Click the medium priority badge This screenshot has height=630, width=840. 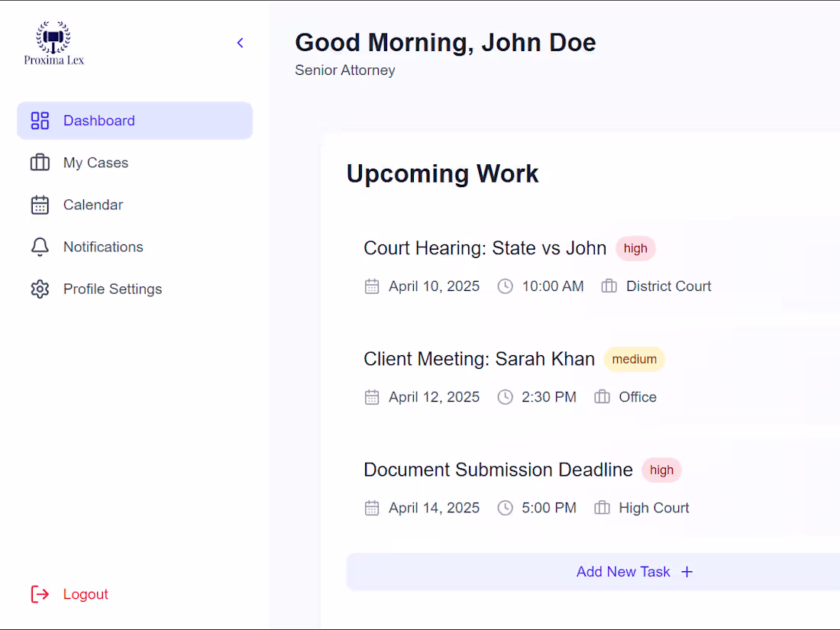pos(635,360)
